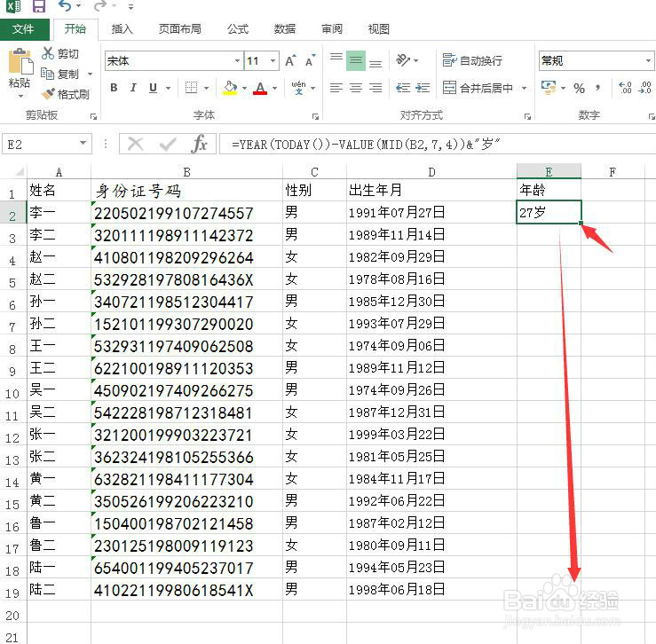Click the Save icon in quick access toolbar
The image size is (656, 644).
[x=38, y=5]
